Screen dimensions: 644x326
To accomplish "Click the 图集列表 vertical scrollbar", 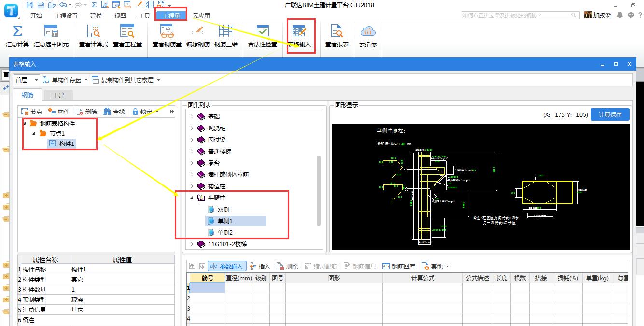I will 319,190.
